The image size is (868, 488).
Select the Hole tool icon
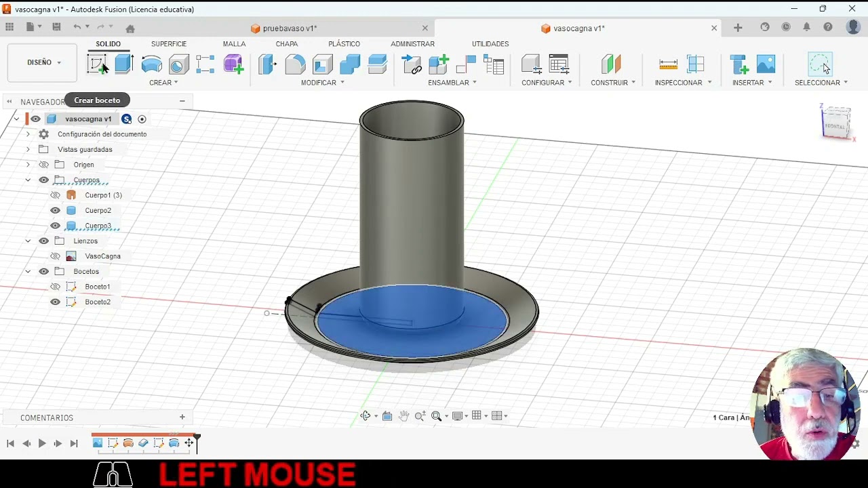click(179, 64)
